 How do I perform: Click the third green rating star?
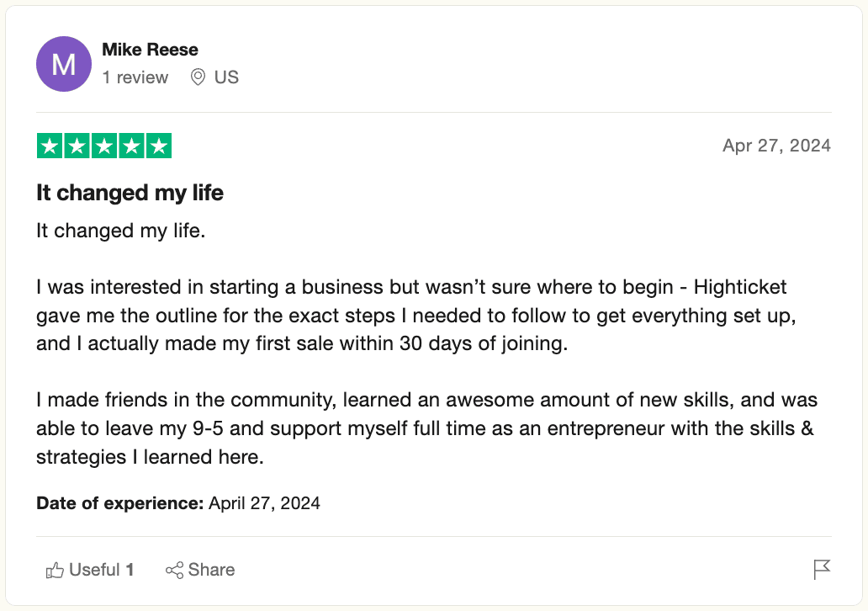pyautogui.click(x=104, y=146)
